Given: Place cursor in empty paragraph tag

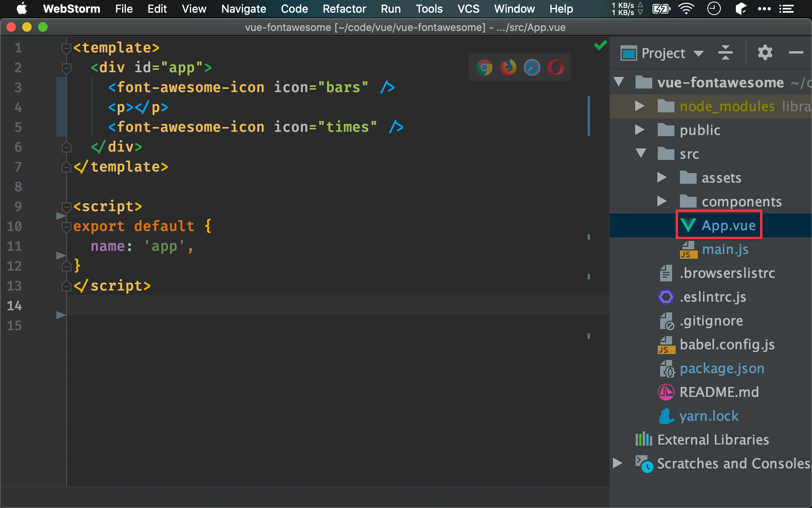Looking at the screenshot, I should point(134,107).
